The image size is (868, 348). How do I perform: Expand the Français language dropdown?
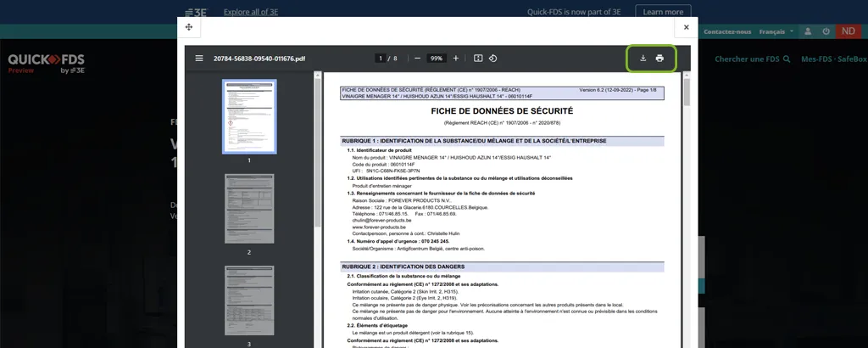click(776, 31)
